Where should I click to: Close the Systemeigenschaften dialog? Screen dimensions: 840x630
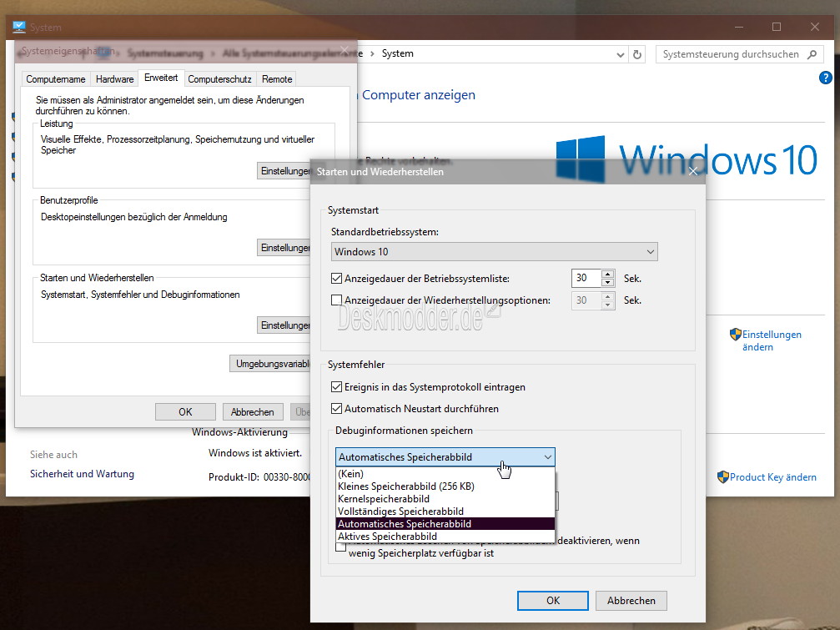coord(344,51)
